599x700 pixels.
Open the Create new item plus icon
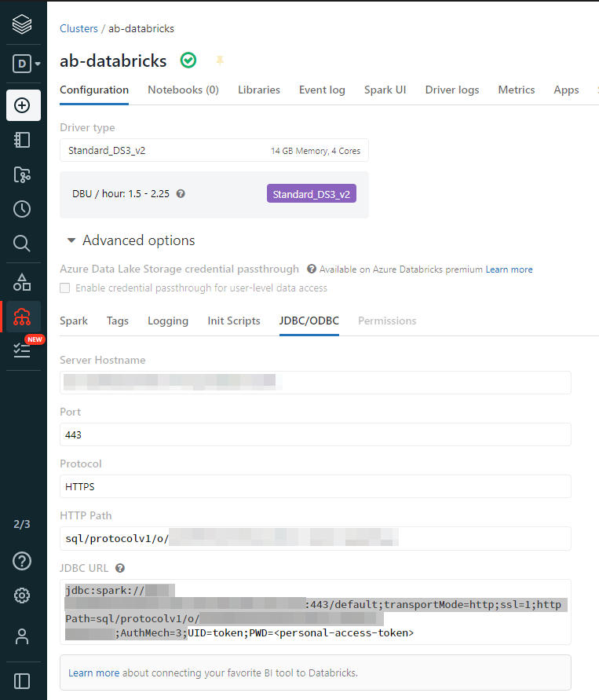click(24, 104)
